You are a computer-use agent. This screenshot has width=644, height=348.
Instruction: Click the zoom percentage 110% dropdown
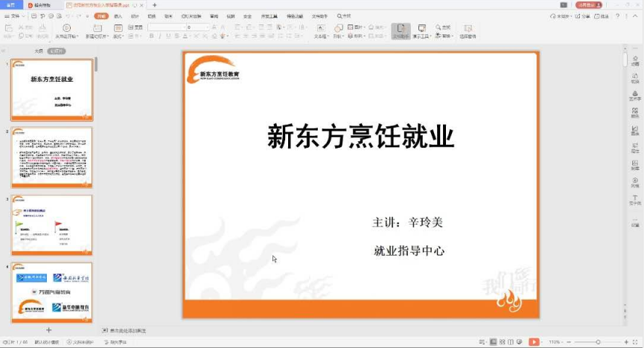[x=555, y=342]
